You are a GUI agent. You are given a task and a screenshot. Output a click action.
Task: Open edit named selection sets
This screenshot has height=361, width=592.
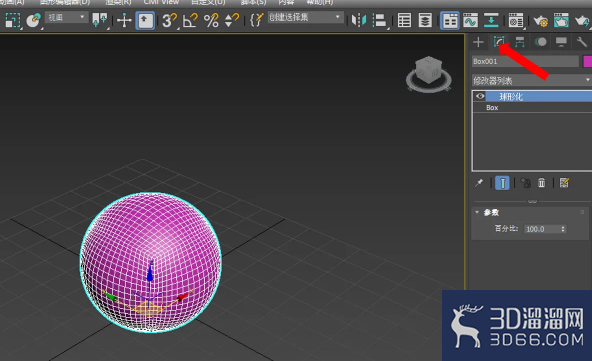pyautogui.click(x=256, y=20)
